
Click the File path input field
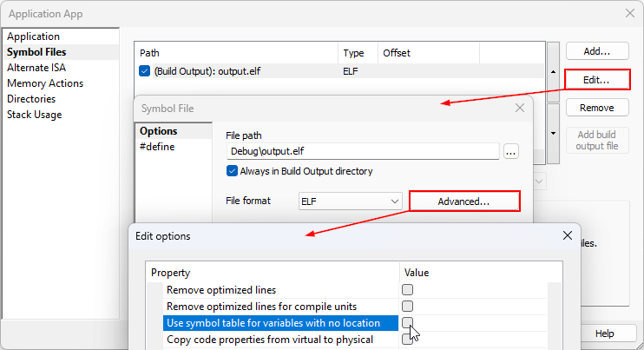pyautogui.click(x=362, y=151)
